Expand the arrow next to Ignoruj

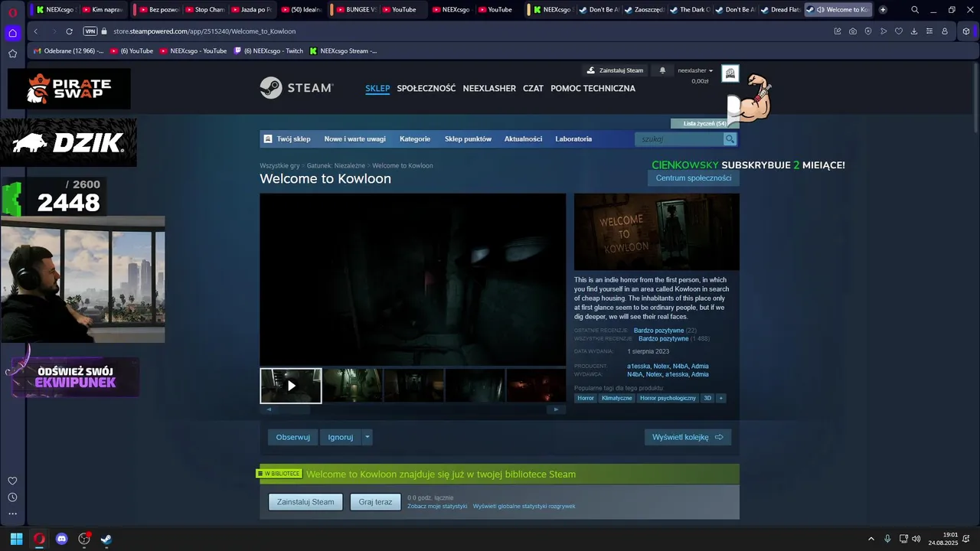(367, 437)
